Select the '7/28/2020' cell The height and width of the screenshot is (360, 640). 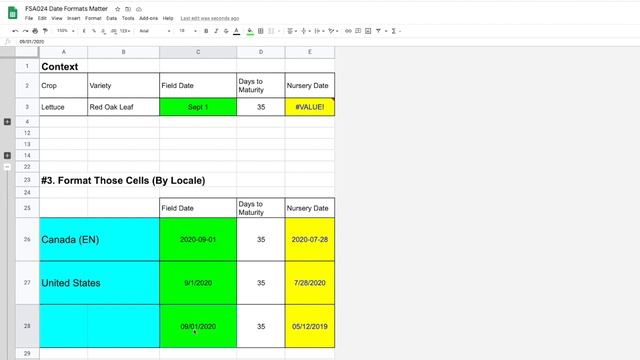pos(310,283)
